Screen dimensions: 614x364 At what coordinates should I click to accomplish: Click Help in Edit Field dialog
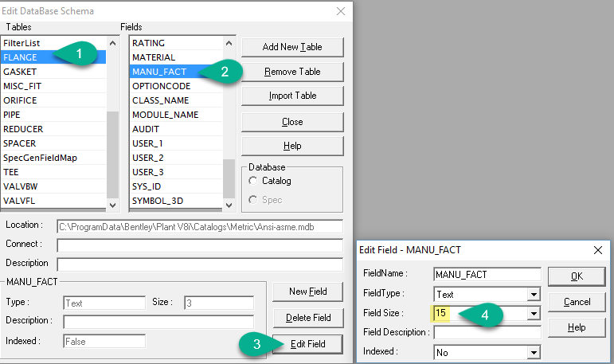pyautogui.click(x=577, y=327)
